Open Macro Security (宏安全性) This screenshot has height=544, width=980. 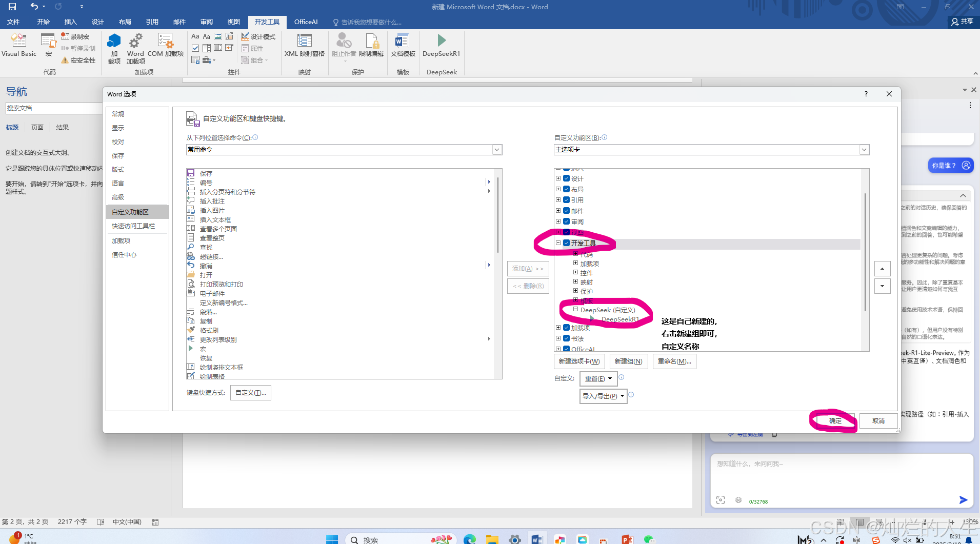click(x=78, y=61)
